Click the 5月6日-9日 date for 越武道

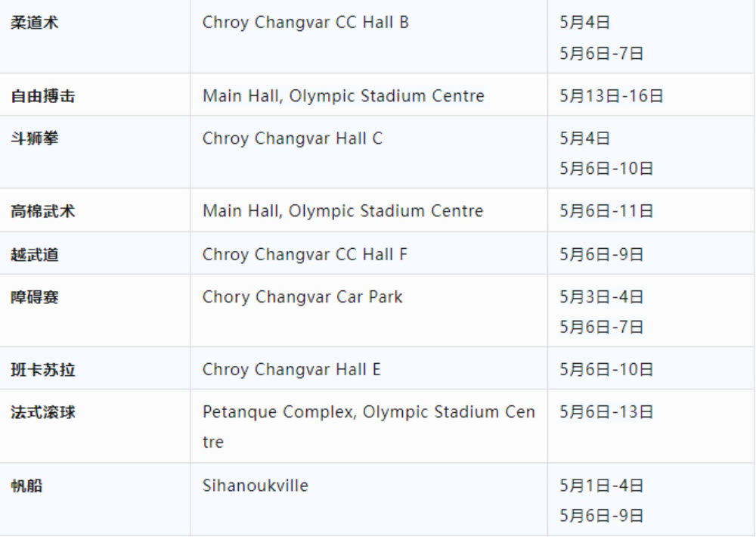coord(601,255)
